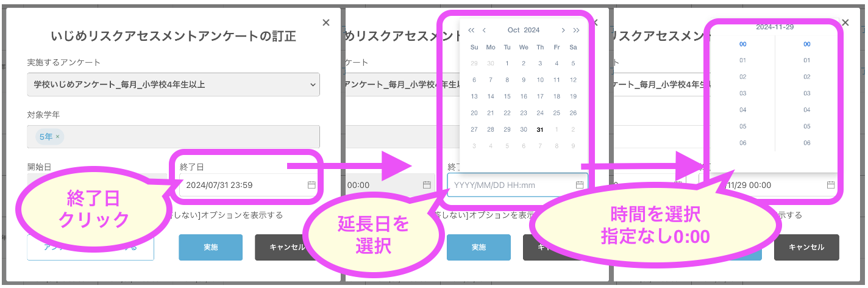Click the We weekday header in calendar

tap(524, 47)
